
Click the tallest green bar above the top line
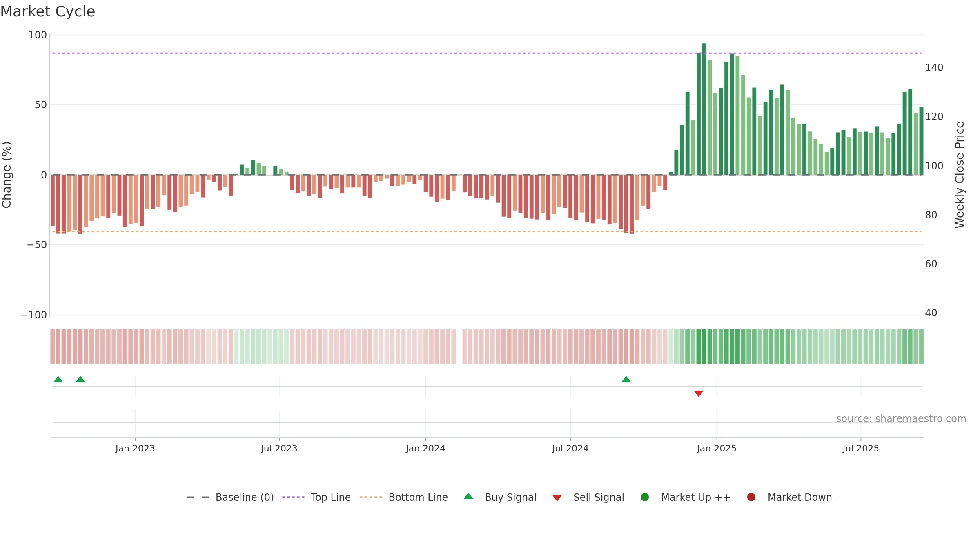point(704,109)
